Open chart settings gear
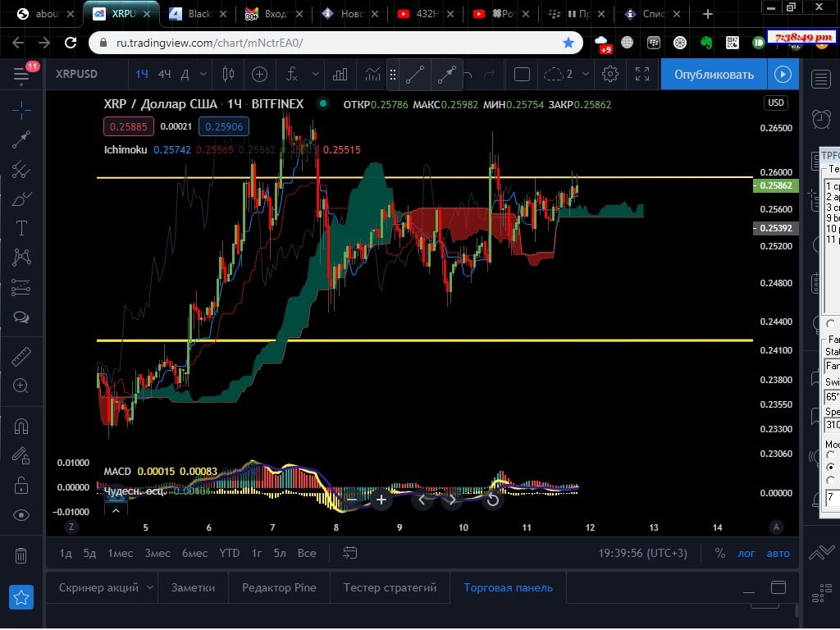The image size is (840, 630). point(609,74)
